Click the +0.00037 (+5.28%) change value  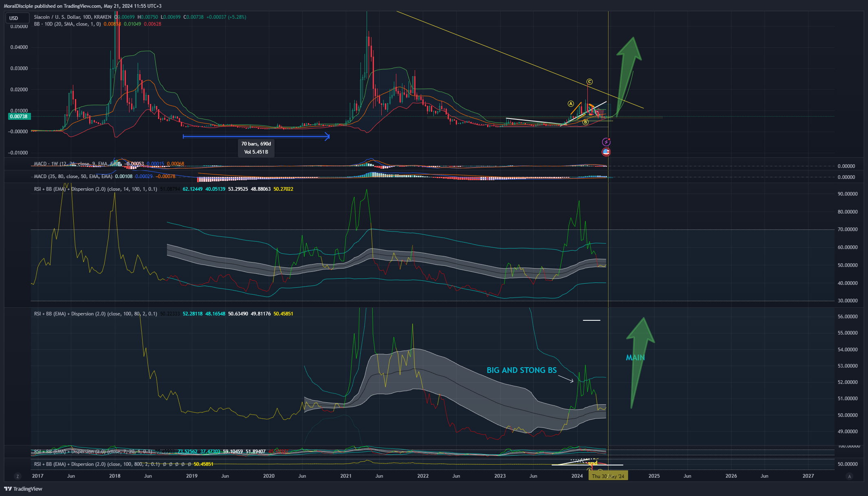coord(226,17)
